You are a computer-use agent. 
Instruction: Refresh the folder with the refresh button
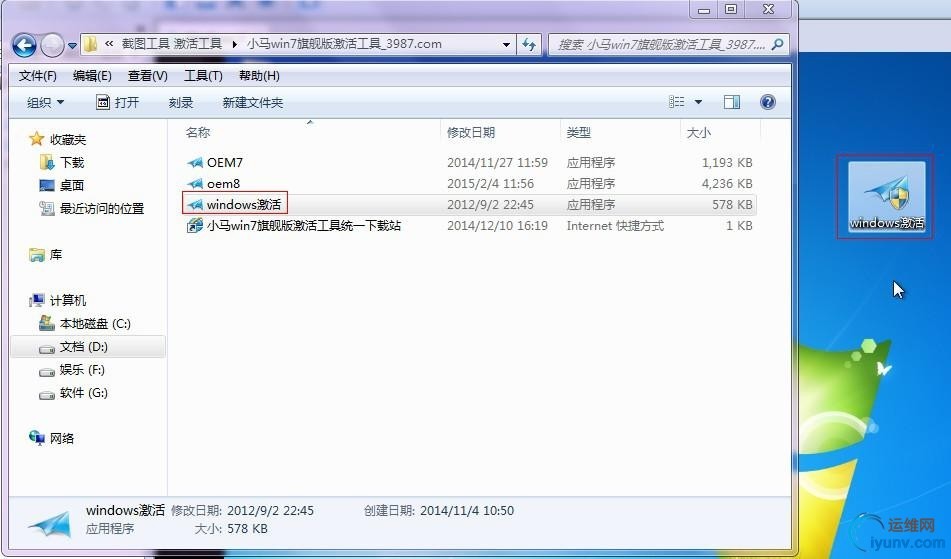coord(529,44)
